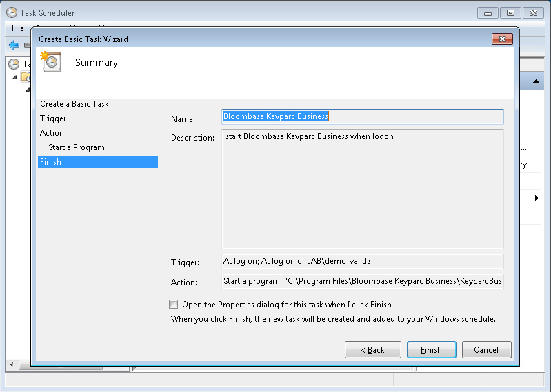
Task: Click the Description text area
Action: (363, 189)
